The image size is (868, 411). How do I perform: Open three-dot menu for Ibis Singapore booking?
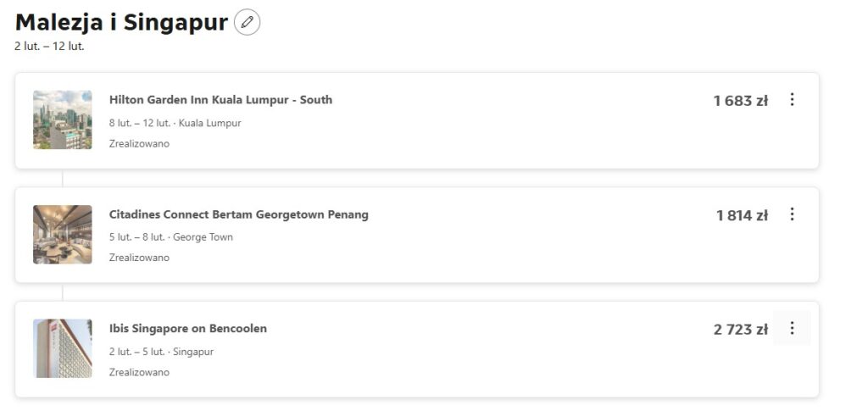coord(792,328)
